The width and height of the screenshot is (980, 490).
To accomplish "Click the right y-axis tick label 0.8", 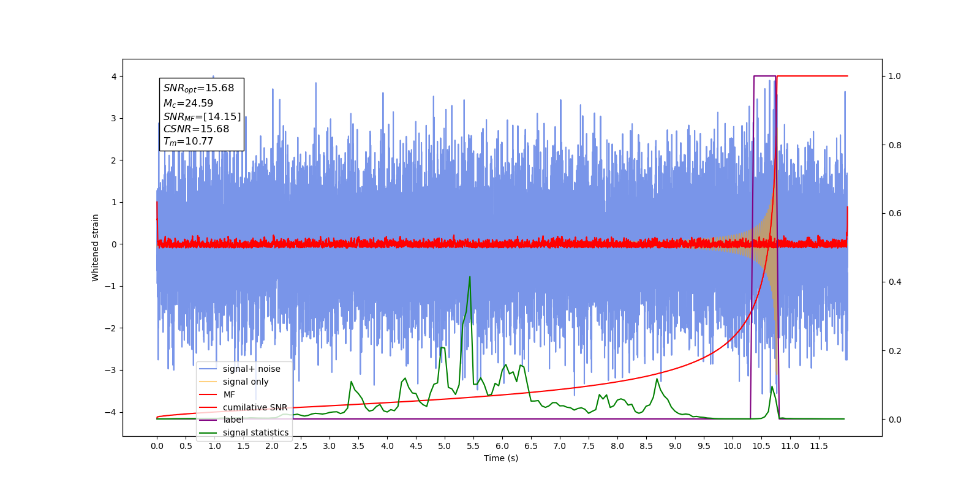I will pyautogui.click(x=895, y=145).
